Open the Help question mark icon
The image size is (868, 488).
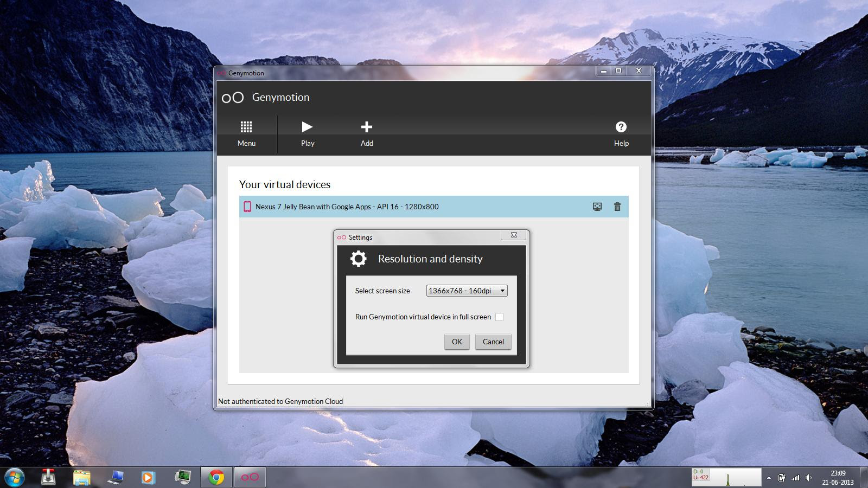tap(621, 133)
